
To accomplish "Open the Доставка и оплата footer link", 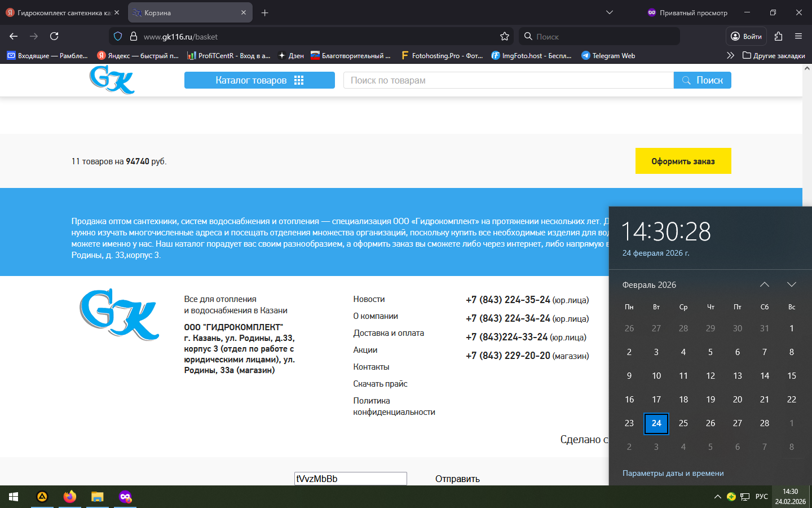I will coord(389,333).
